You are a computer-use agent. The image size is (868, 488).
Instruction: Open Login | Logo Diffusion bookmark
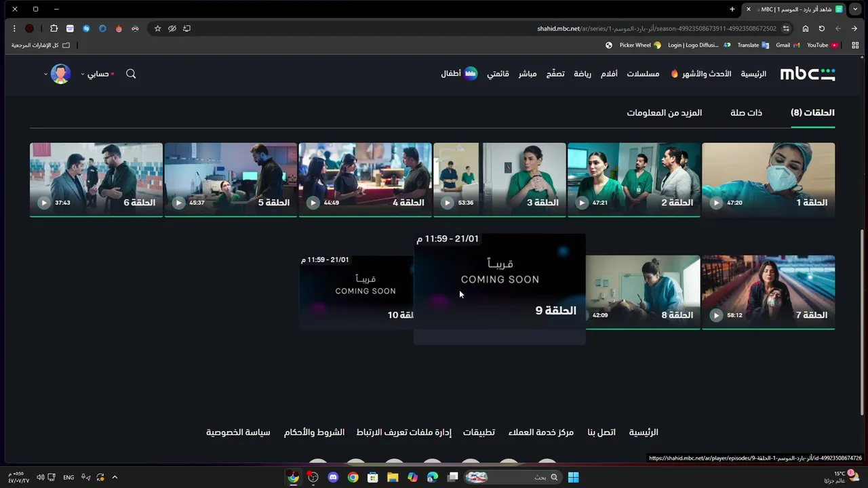(x=699, y=45)
